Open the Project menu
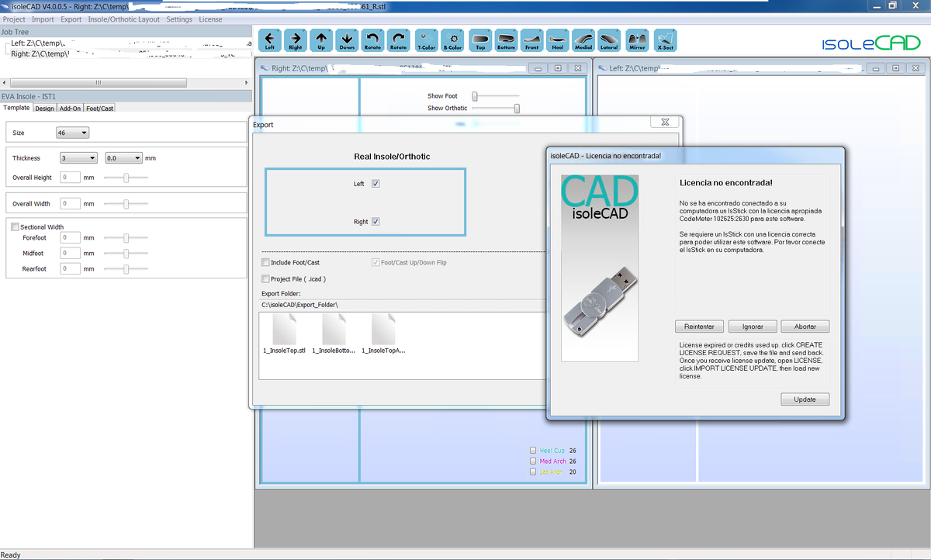The width and height of the screenshot is (931, 560). pos(14,19)
